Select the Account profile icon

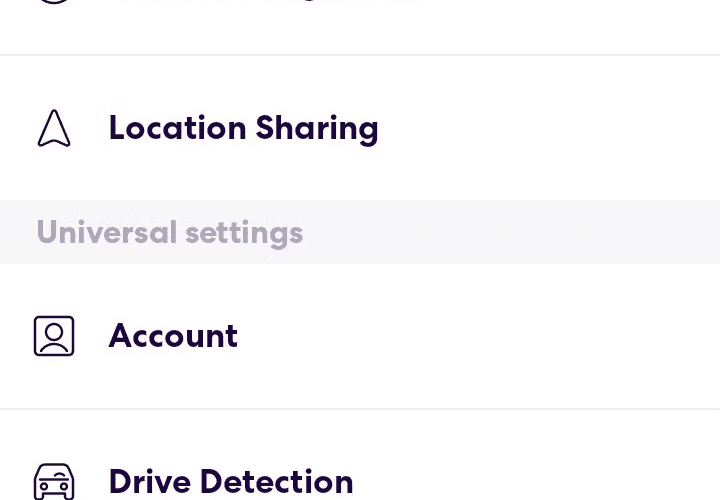[54, 336]
